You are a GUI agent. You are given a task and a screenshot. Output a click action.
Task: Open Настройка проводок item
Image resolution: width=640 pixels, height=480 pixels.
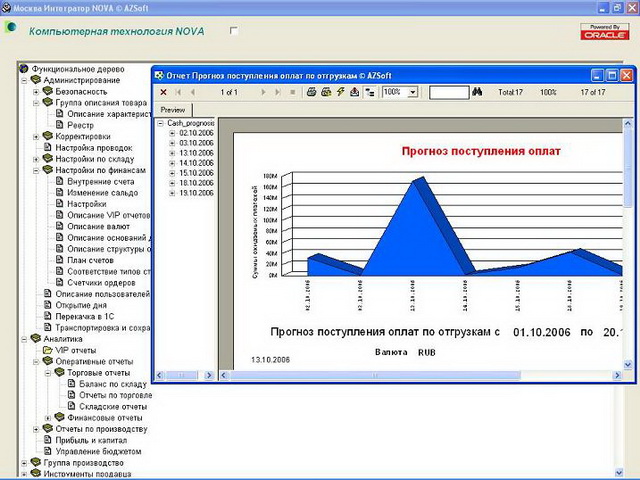(x=93, y=148)
